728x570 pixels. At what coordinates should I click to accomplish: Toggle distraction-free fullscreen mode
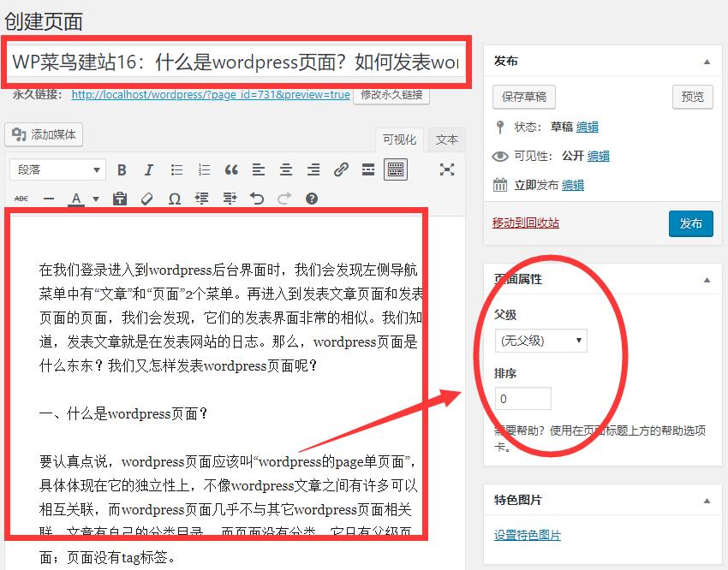(446, 169)
